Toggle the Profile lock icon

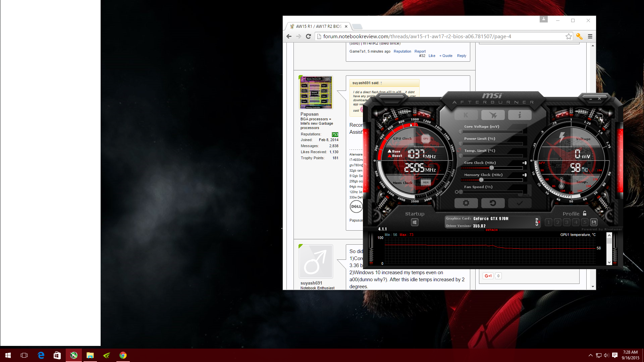[x=585, y=213]
